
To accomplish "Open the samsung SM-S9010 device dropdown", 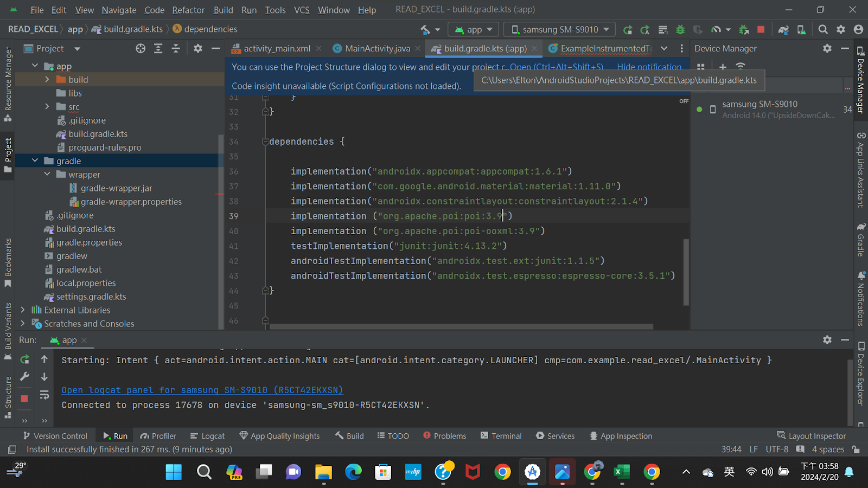I will [x=560, y=30].
